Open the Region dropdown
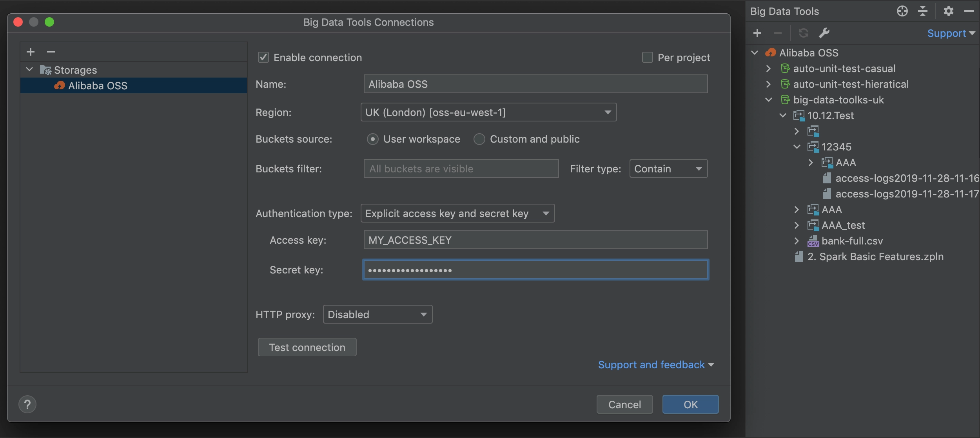The width and height of the screenshot is (980, 438). (x=488, y=112)
